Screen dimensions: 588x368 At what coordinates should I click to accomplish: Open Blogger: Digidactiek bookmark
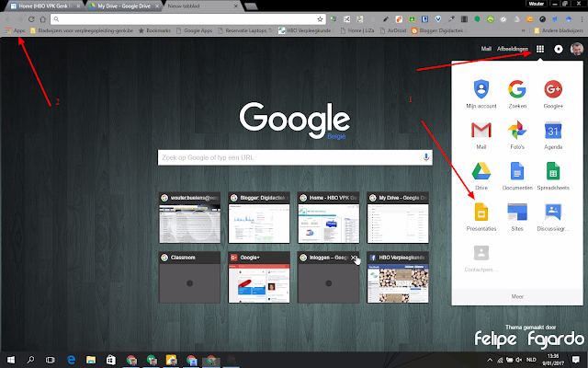tap(439, 30)
